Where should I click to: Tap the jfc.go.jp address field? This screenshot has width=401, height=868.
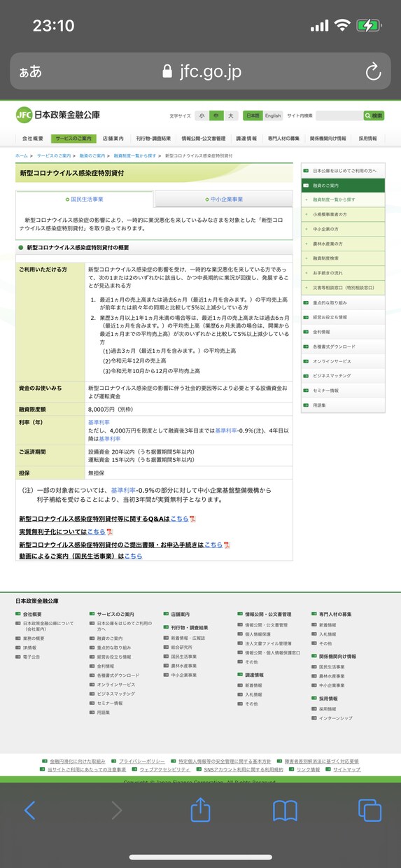pos(201,71)
